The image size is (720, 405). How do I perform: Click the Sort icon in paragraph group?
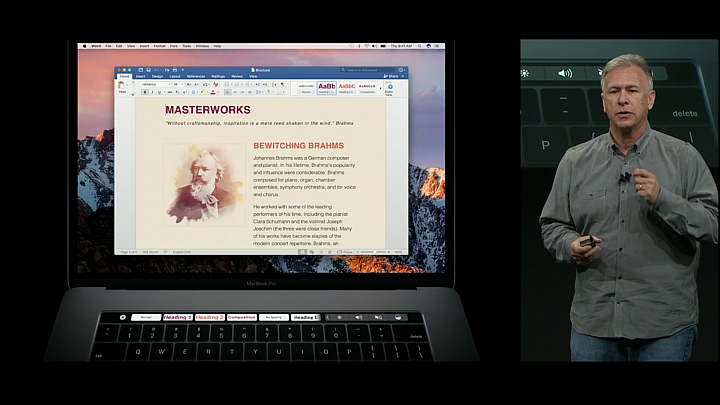(x=274, y=84)
